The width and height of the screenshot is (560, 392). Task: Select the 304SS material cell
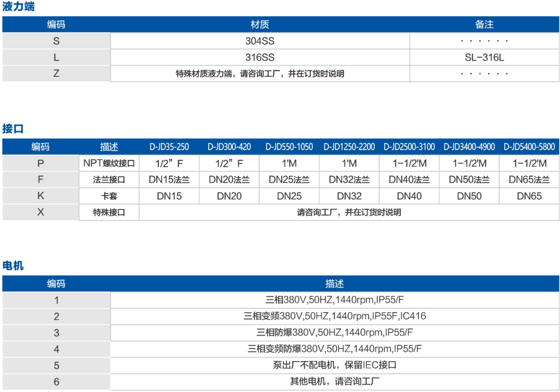point(260,41)
